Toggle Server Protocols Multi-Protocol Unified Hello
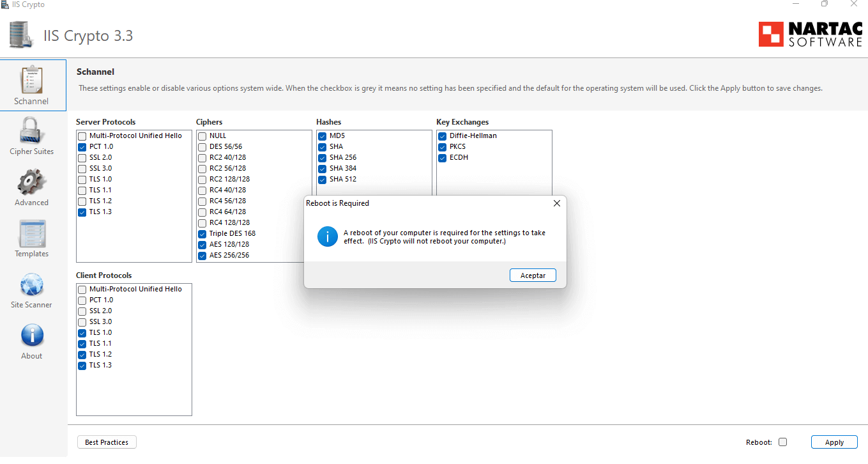This screenshot has height=464, width=868. (82, 136)
